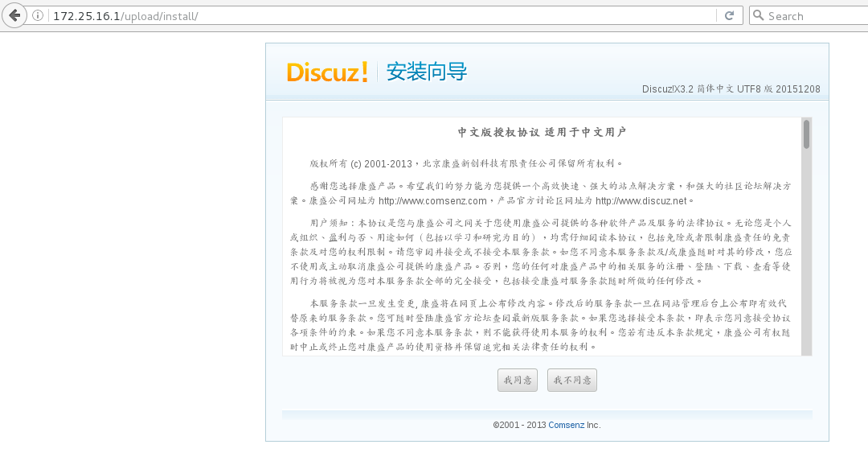Image resolution: width=868 pixels, height=461 pixels.
Task: Click http://www.discuz.net in the agreement text
Action: point(641,200)
